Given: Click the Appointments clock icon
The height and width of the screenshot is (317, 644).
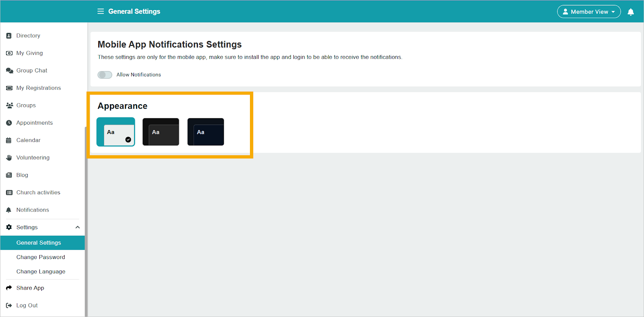Looking at the screenshot, I should click(9, 123).
